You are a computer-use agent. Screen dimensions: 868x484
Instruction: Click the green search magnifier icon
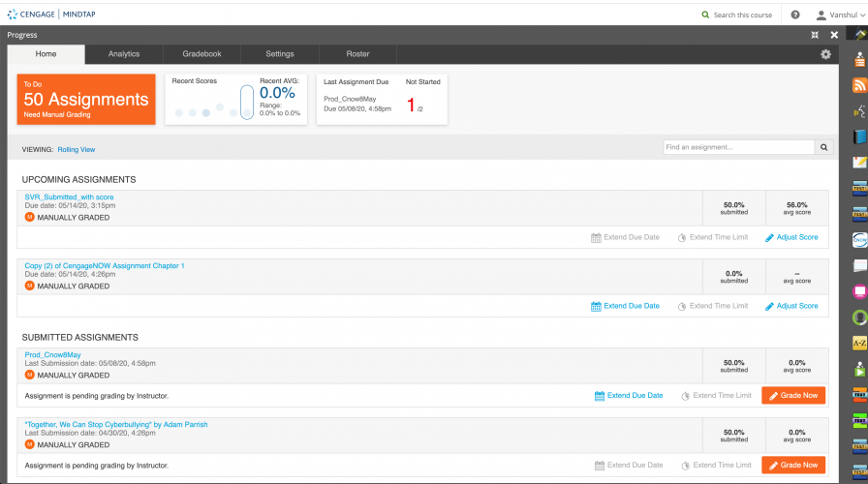tap(705, 15)
